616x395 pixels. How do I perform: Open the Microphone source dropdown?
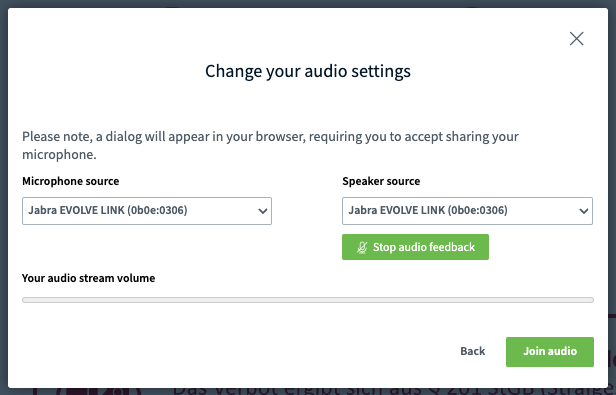click(147, 211)
